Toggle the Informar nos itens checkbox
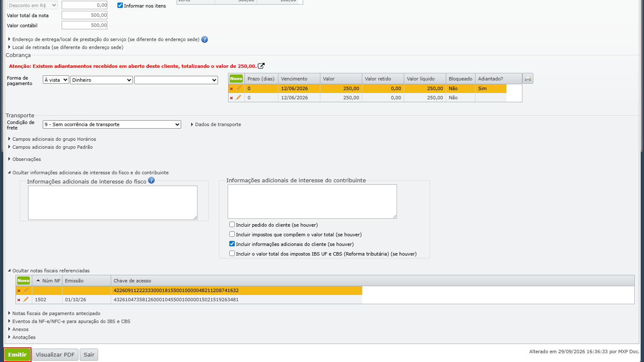The height and width of the screenshot is (362, 644). 120,5
